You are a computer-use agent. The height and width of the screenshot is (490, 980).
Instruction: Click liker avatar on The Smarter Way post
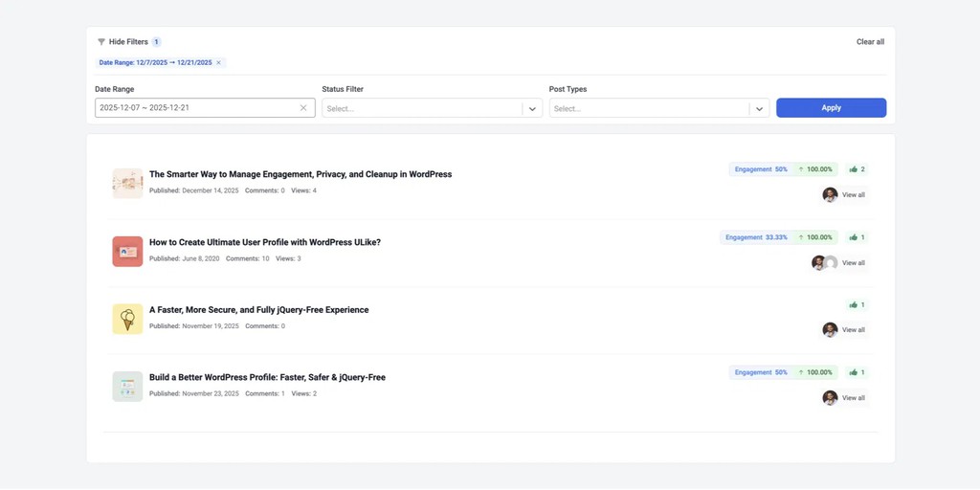point(830,195)
